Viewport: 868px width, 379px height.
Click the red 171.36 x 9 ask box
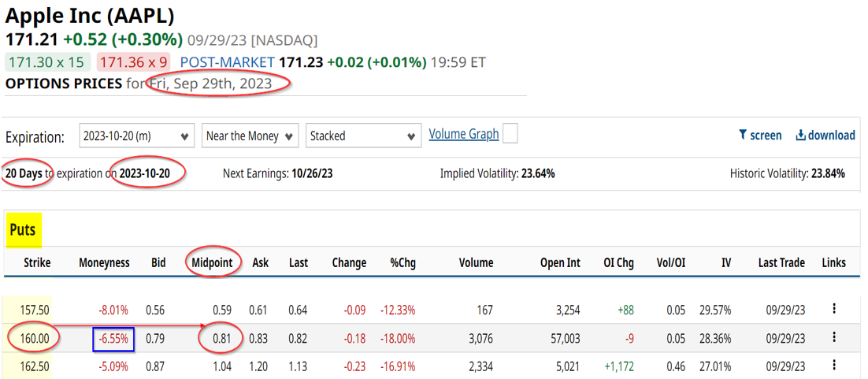pyautogui.click(x=134, y=61)
